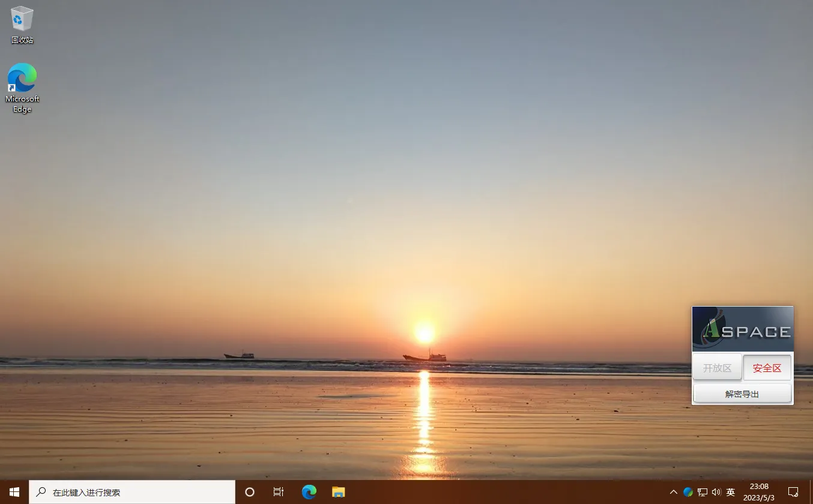Toggle the 英 input method indicator

(731, 492)
